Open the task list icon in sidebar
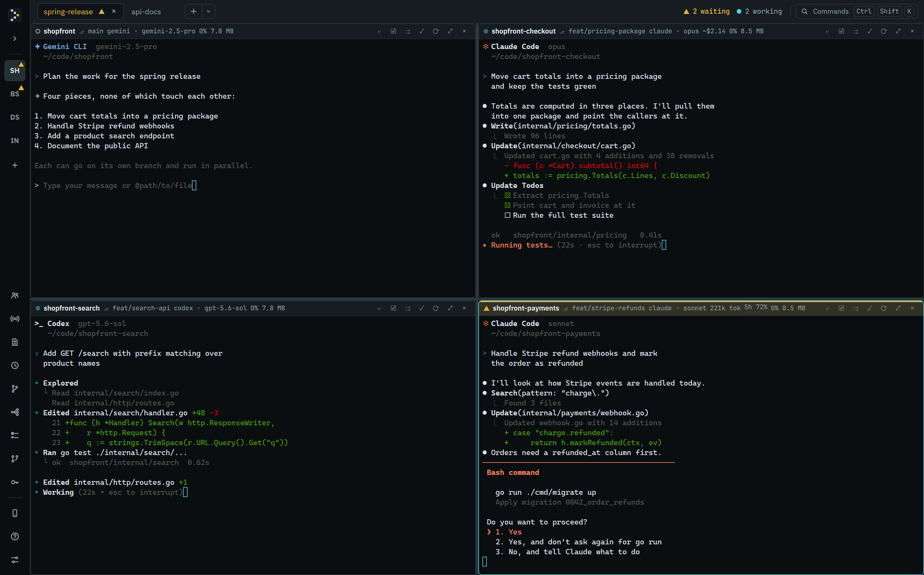 coord(15,435)
